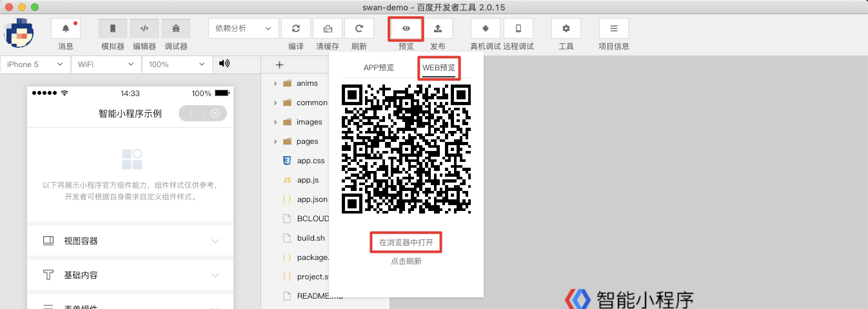Toggle the 调试器 debugger panel
The image size is (868, 309).
tap(176, 28)
